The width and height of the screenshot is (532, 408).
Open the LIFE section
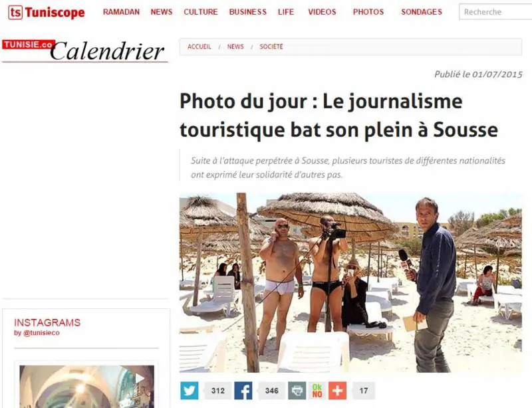coord(286,12)
